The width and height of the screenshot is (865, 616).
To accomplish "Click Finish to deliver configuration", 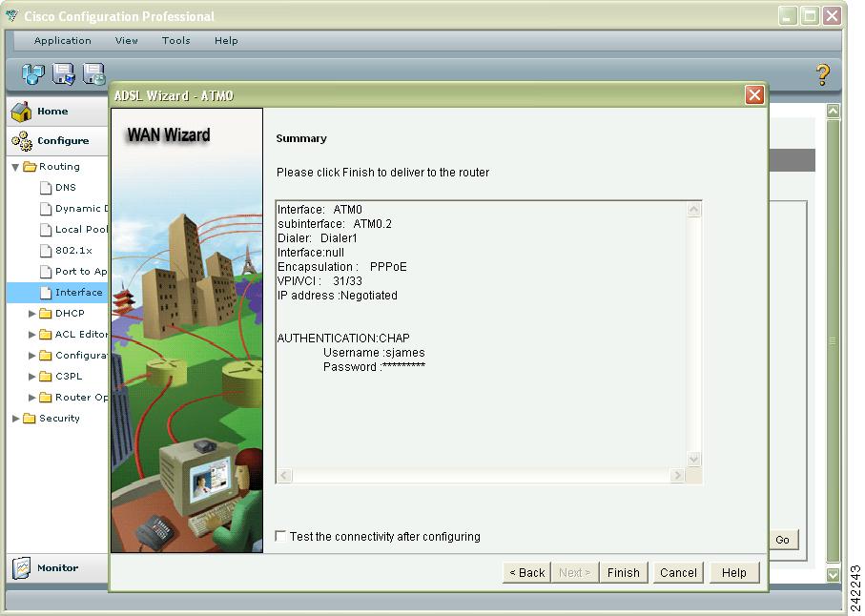I will [x=624, y=572].
